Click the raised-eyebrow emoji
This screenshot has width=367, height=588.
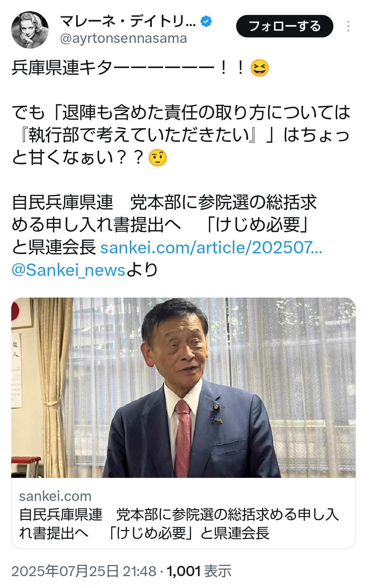click(158, 157)
